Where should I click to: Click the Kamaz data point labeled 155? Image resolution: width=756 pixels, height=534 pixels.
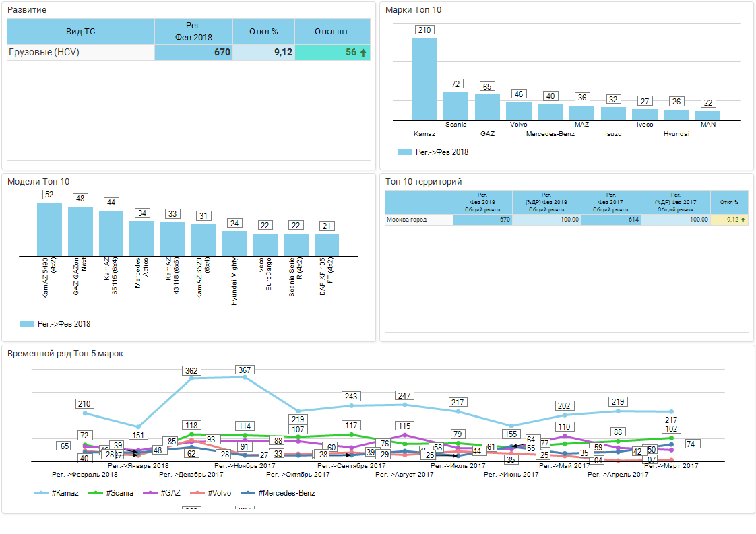pyautogui.click(x=511, y=426)
